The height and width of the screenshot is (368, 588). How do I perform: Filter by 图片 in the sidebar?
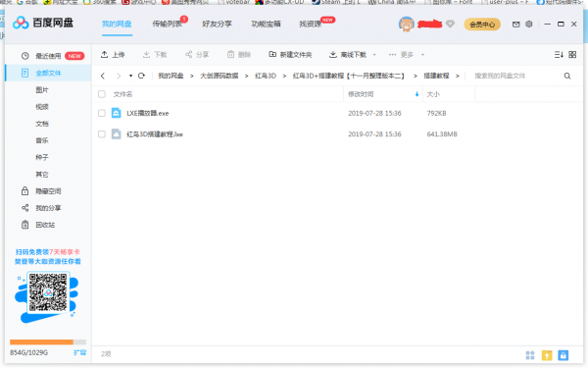coord(42,90)
